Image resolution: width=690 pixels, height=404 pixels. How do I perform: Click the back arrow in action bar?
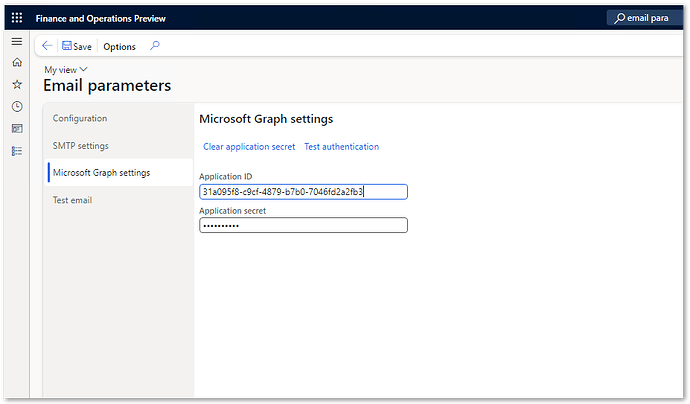pyautogui.click(x=47, y=46)
